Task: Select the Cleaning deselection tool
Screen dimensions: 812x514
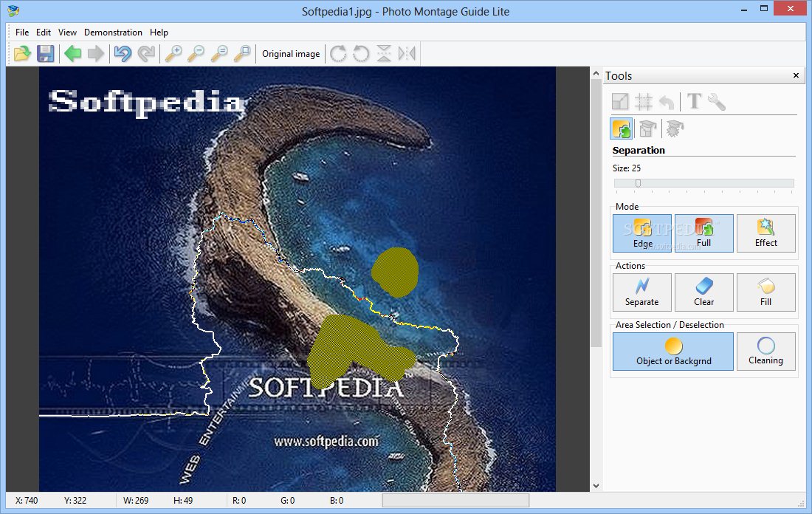Action: 766,352
